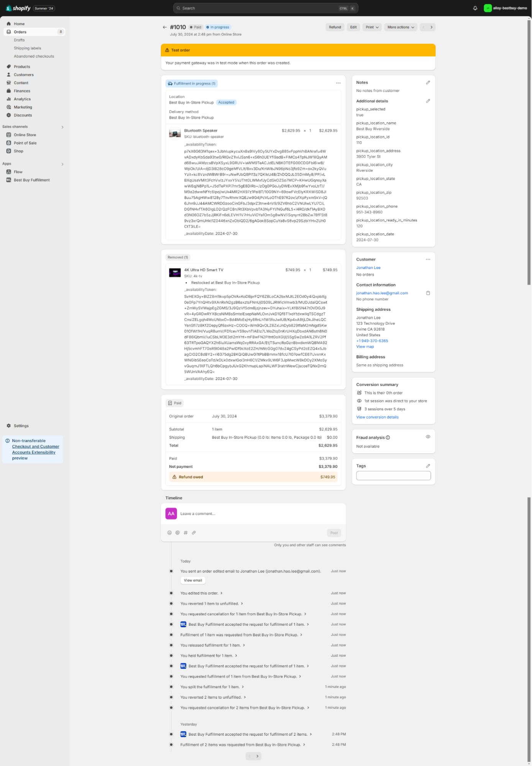This screenshot has height=766, width=532.
Task: Open the More actions dropdown
Action: coord(401,27)
